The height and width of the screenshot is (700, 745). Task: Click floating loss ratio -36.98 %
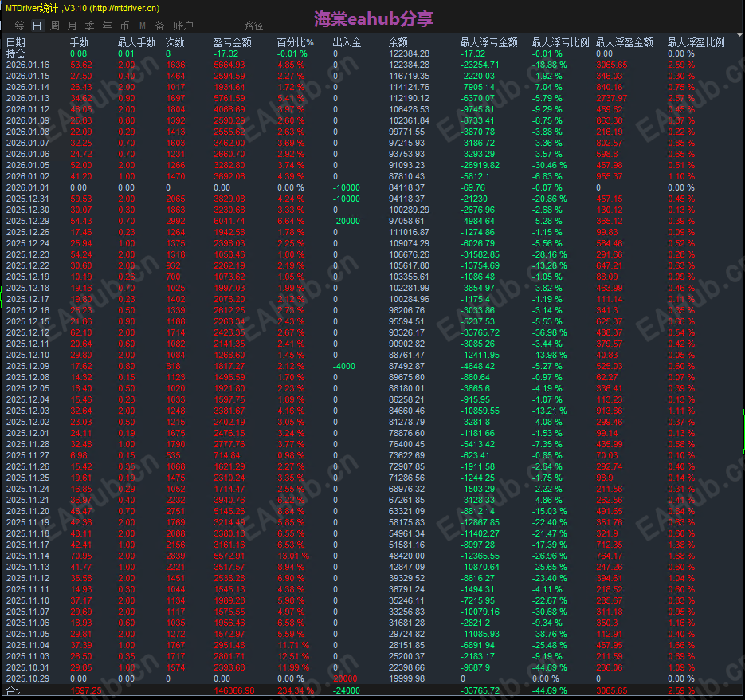click(x=550, y=333)
